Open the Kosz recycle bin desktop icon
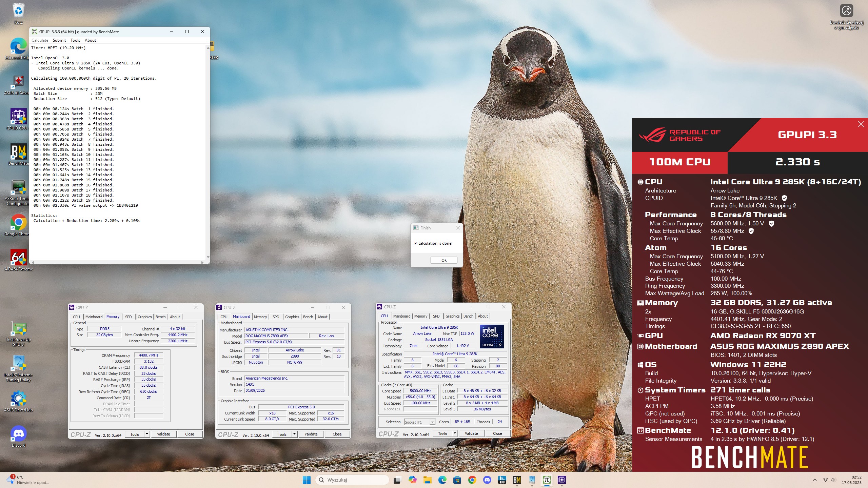The height and width of the screenshot is (488, 868). [18, 14]
